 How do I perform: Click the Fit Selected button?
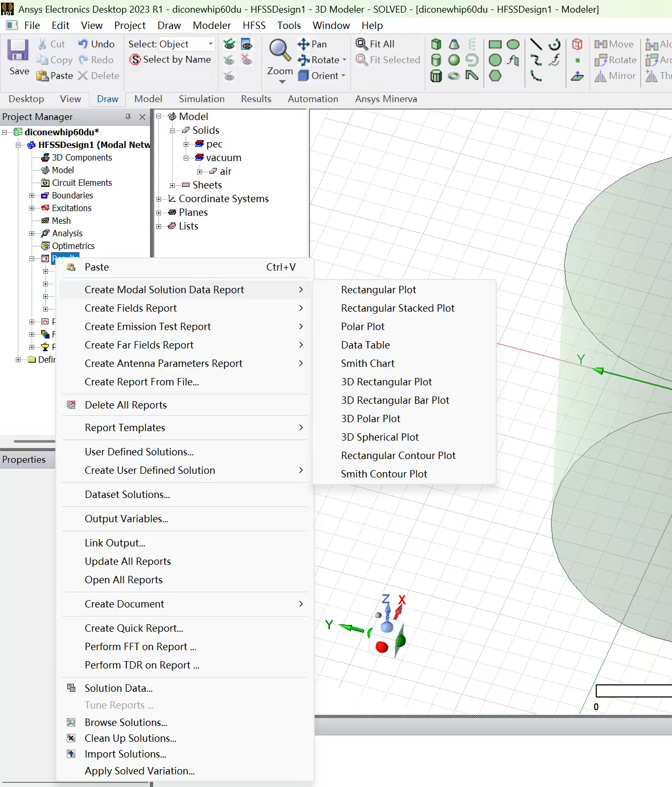pos(388,60)
